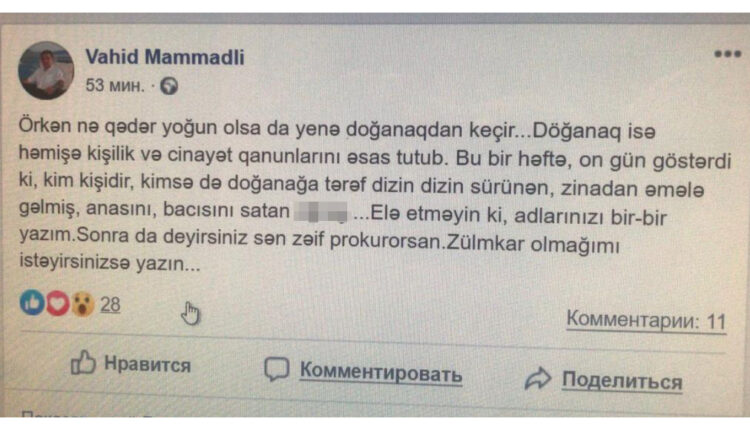Click the blurred censored word in the post
This screenshot has height=430, width=750.
click(x=320, y=212)
